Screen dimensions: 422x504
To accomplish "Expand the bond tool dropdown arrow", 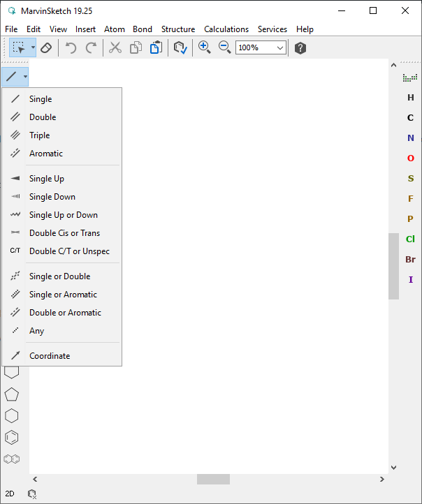I will 25,77.
